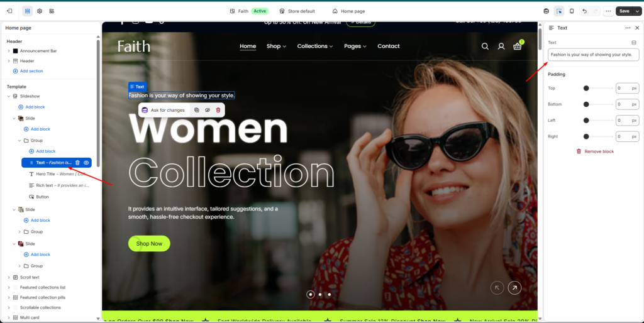Click Remove block in Text panel
Screen dimensions: 644x323
pos(595,151)
